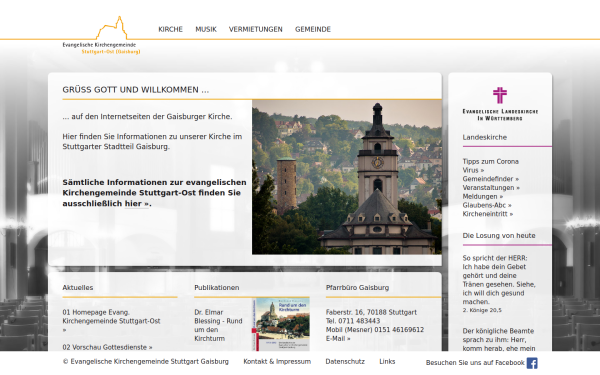Click the Rund um den Kirchturm book cover
Viewport: 600px width, 375px height.
pos(281,324)
